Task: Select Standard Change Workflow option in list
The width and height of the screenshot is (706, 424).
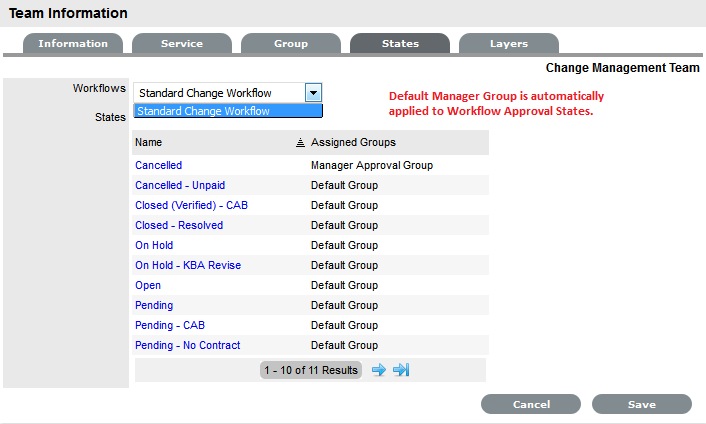Action: click(x=228, y=111)
